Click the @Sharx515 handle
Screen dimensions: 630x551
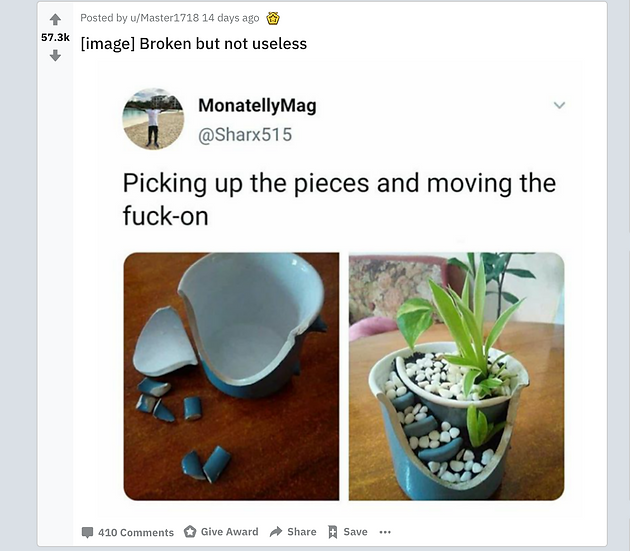pos(245,135)
